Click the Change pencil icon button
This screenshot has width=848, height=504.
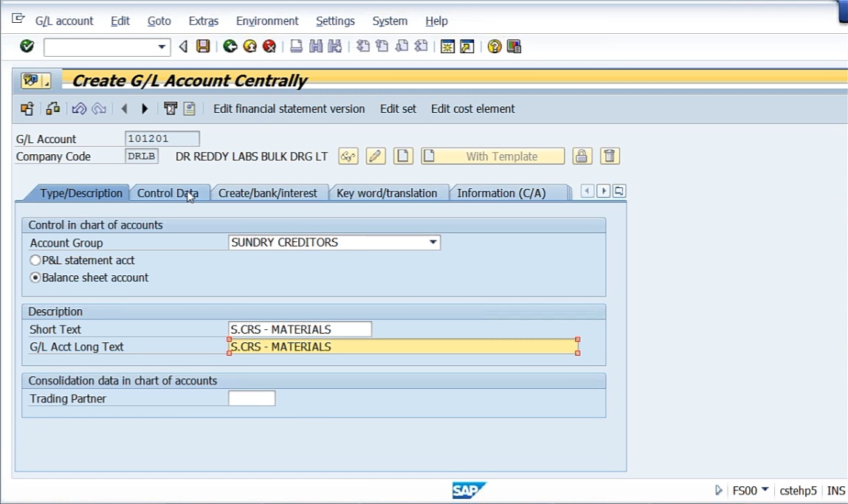tap(376, 156)
